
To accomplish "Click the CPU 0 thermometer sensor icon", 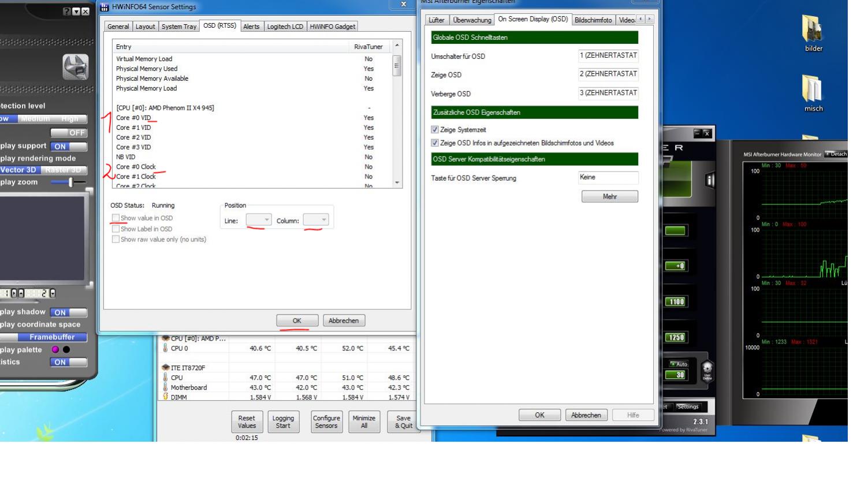I will [165, 348].
